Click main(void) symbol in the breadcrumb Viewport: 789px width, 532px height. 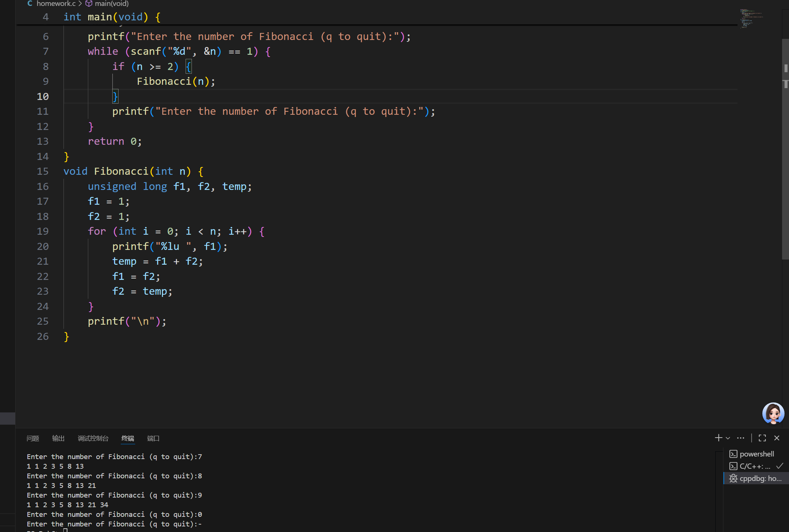pyautogui.click(x=111, y=4)
